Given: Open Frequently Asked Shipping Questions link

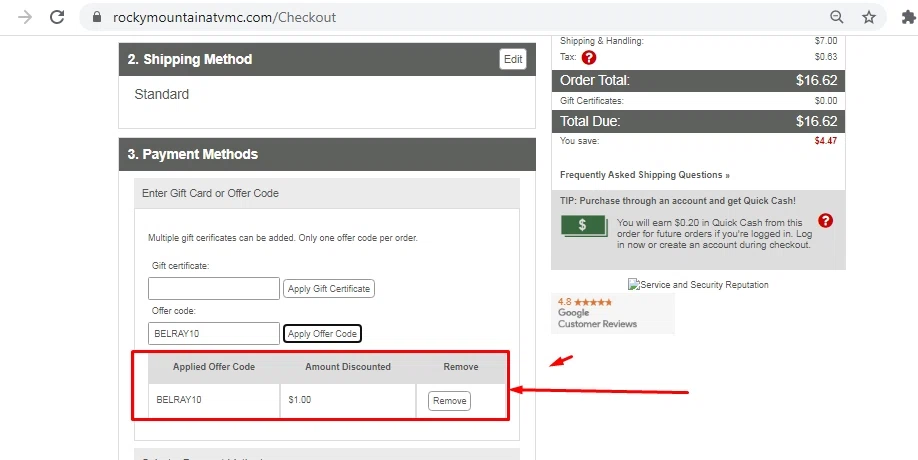Looking at the screenshot, I should (x=645, y=175).
